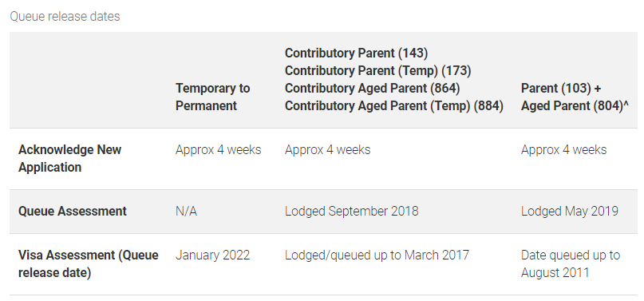
Task: Select the Temporary to Permanent column header
Action: point(213,97)
